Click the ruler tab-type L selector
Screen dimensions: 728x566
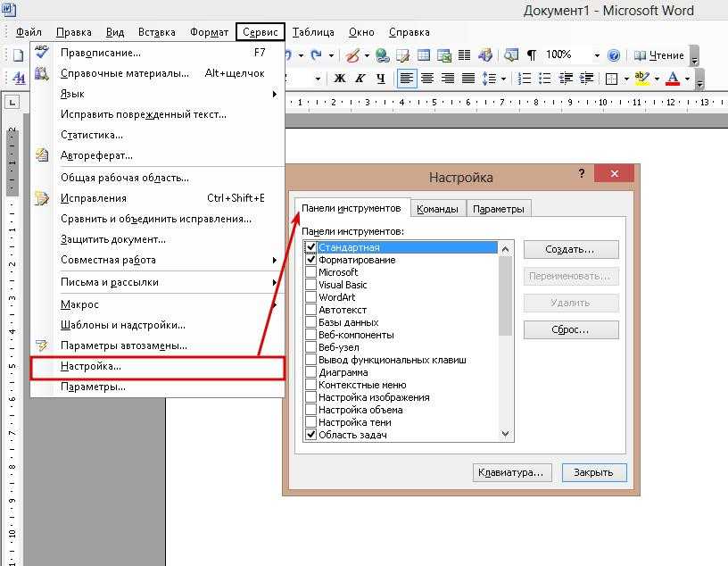12,102
